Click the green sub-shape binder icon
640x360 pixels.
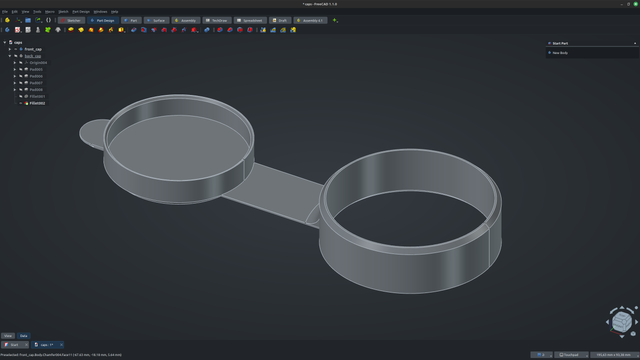tap(48, 30)
